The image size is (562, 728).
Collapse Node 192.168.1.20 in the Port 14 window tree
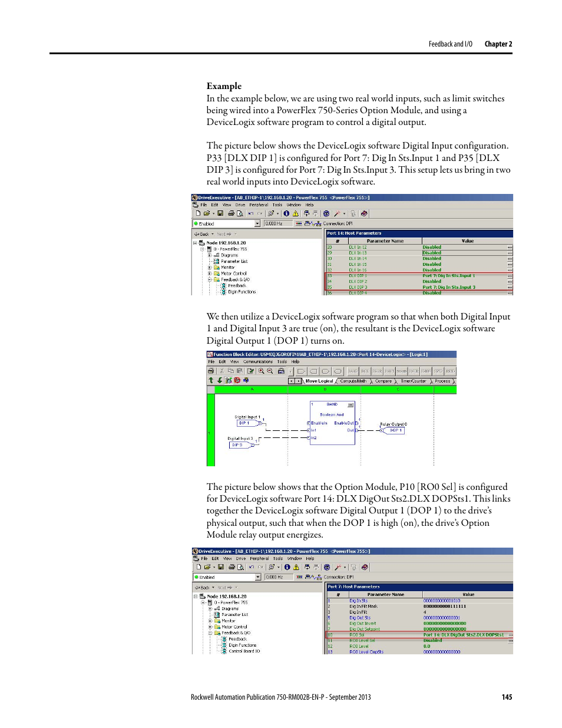coord(194,243)
